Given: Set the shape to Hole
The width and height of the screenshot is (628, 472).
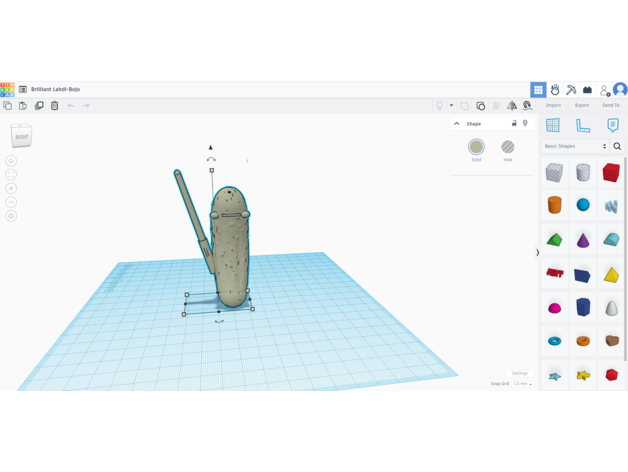Looking at the screenshot, I should [x=508, y=148].
